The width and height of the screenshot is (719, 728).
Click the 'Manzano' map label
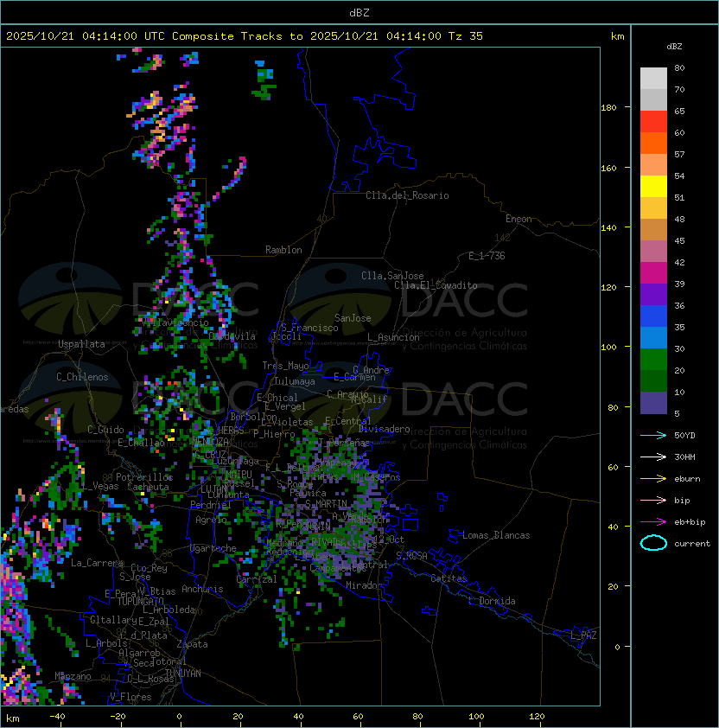click(73, 676)
